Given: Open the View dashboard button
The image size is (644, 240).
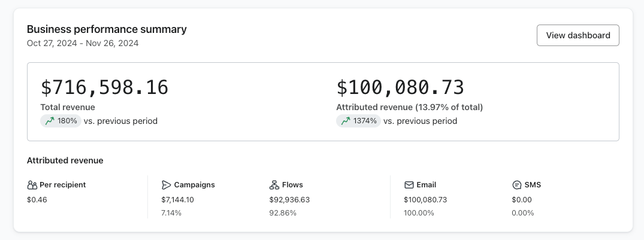Looking at the screenshot, I should (x=578, y=35).
